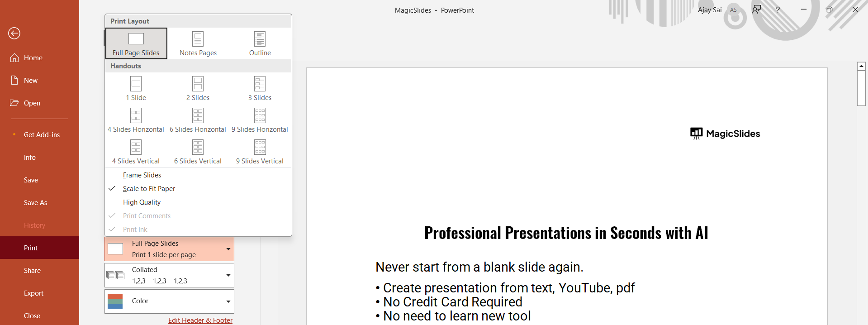Click the '1,2,3 1,2,3 1,2,3' collation text

160,281
